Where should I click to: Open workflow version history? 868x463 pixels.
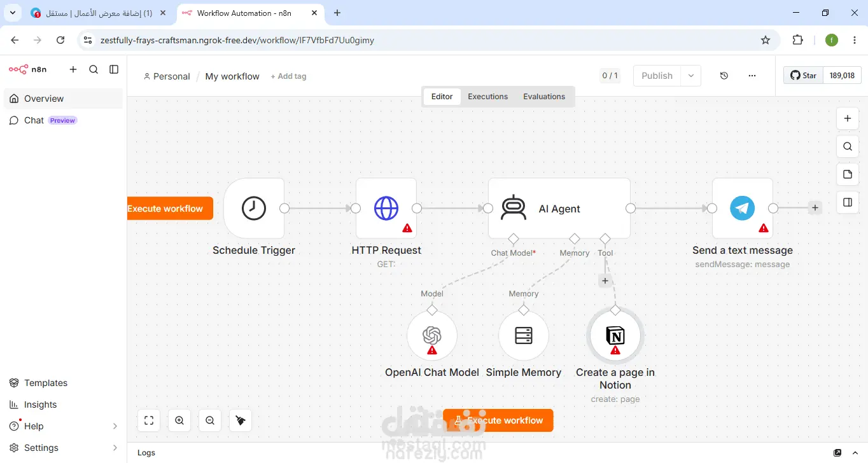(724, 76)
